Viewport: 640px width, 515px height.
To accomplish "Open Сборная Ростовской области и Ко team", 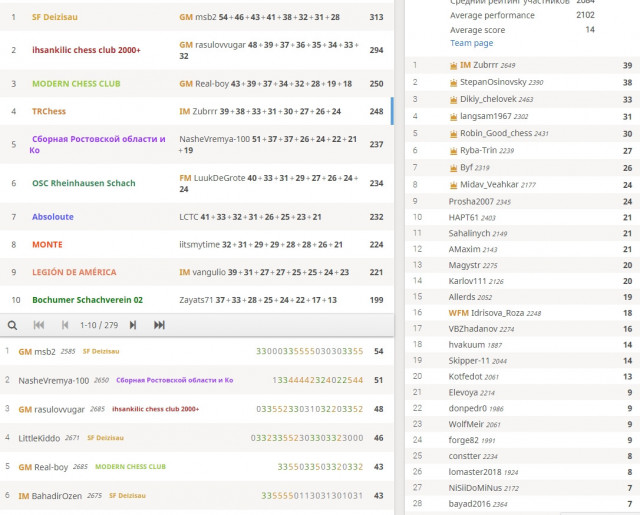I will pos(97,144).
